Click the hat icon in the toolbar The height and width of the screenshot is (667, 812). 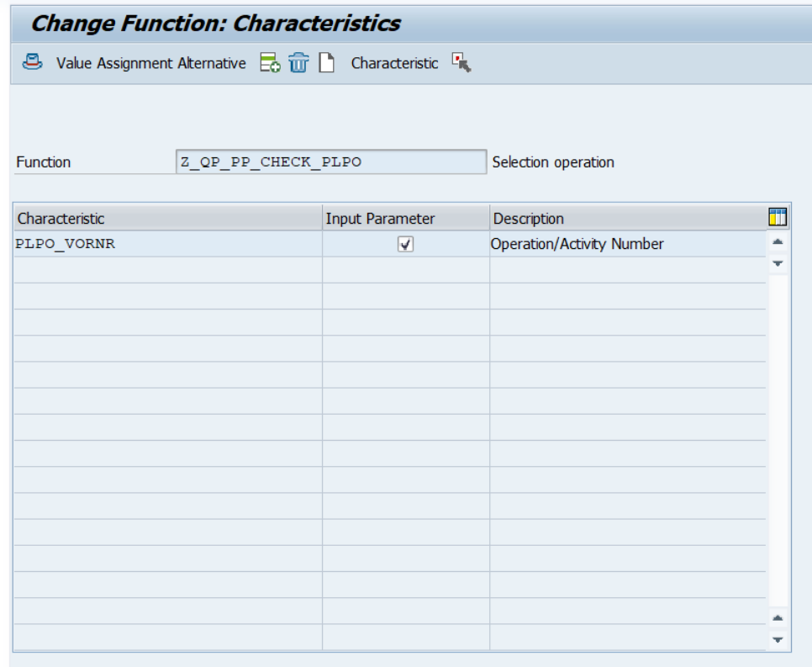click(32, 63)
